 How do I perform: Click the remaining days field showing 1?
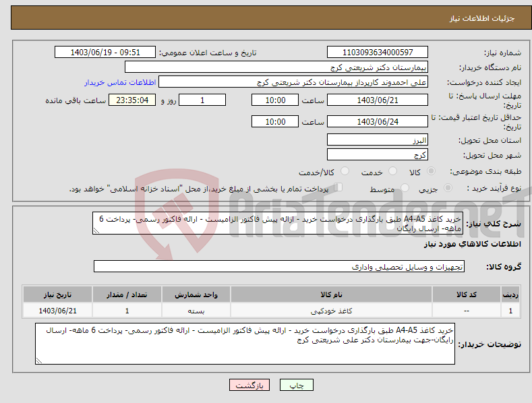(202, 100)
